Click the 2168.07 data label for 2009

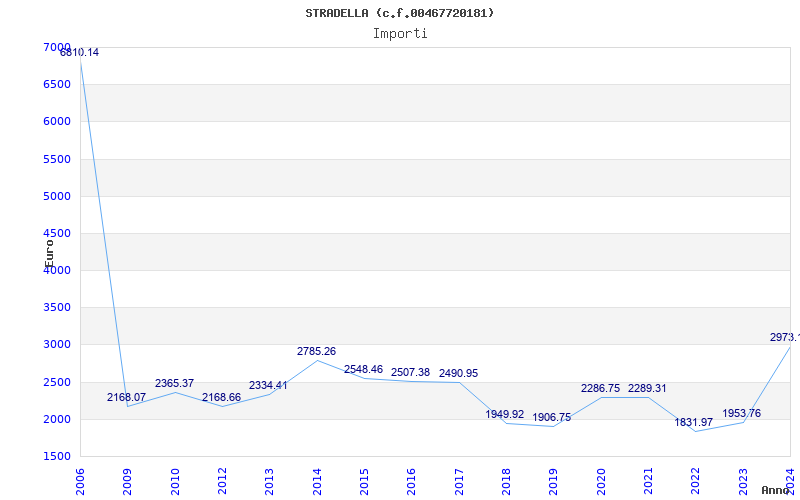click(x=127, y=397)
